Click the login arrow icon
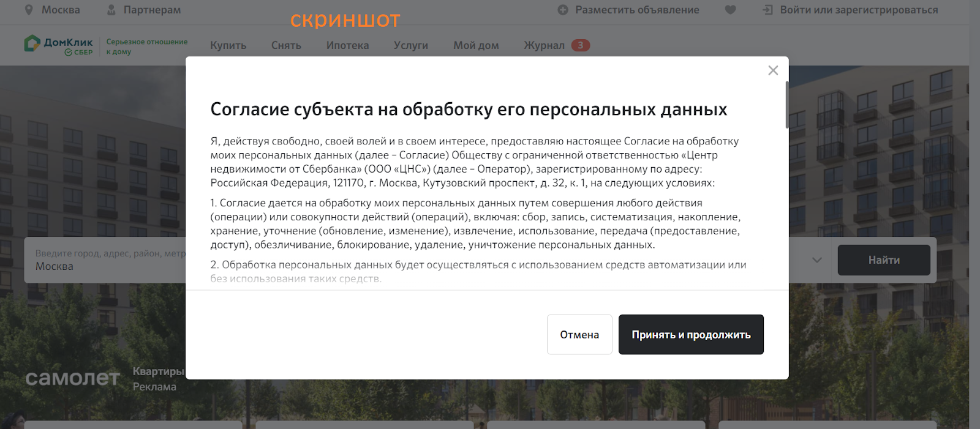The height and width of the screenshot is (429, 980). pyautogui.click(x=767, y=10)
